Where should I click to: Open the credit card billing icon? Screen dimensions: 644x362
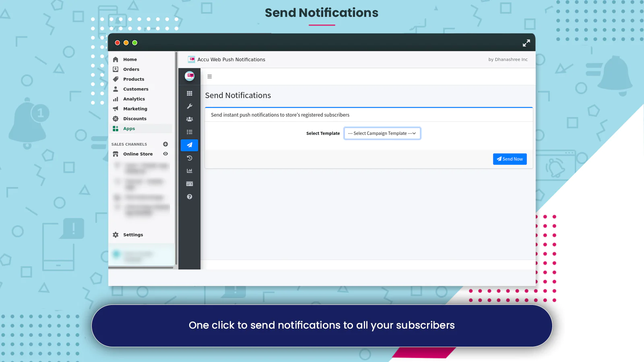pyautogui.click(x=190, y=184)
